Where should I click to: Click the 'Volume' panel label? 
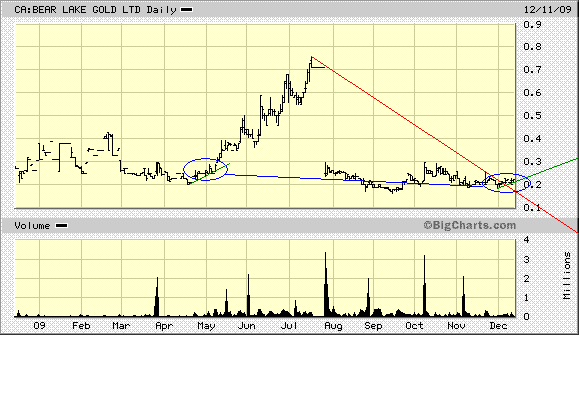pyautogui.click(x=32, y=226)
